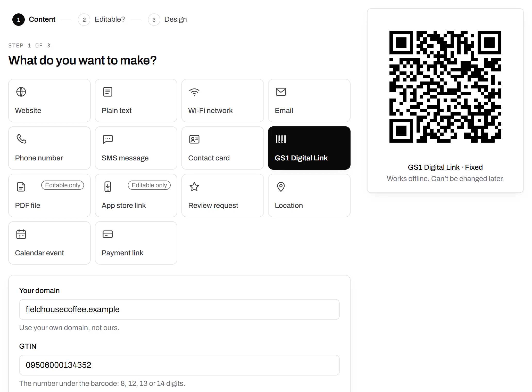Click the Plain text document icon
Screen dimensions: 532x392
point(108,92)
